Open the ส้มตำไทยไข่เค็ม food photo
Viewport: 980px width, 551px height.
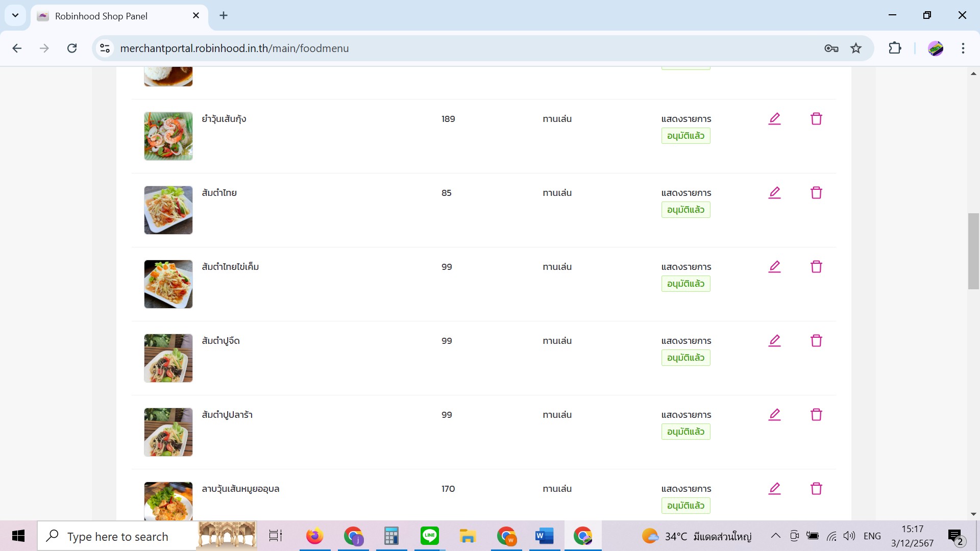(x=168, y=284)
